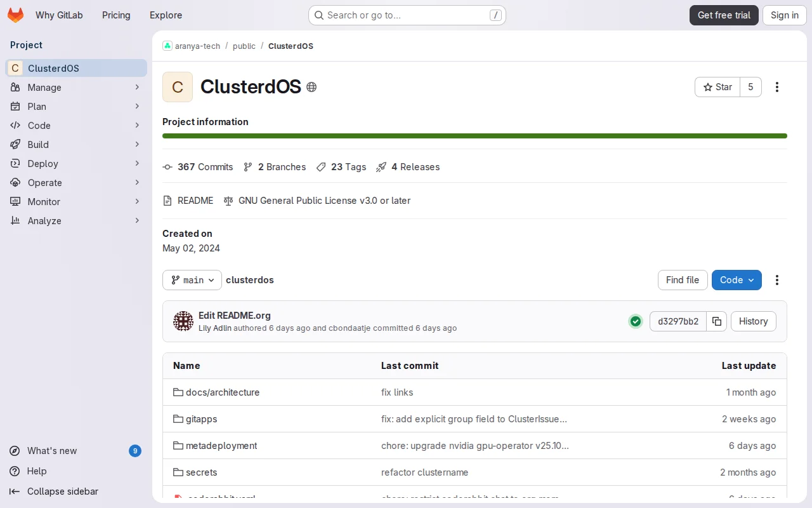Go to the Pricing page
The height and width of the screenshot is (508, 812).
[x=116, y=15]
